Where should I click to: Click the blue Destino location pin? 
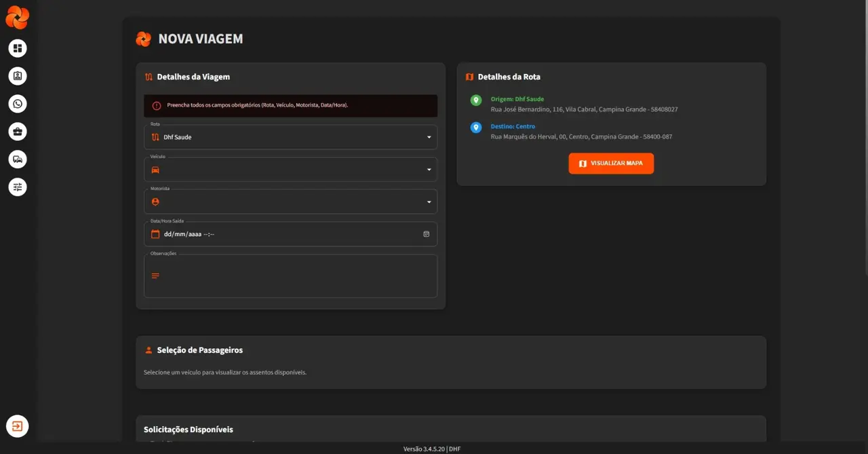coord(476,128)
